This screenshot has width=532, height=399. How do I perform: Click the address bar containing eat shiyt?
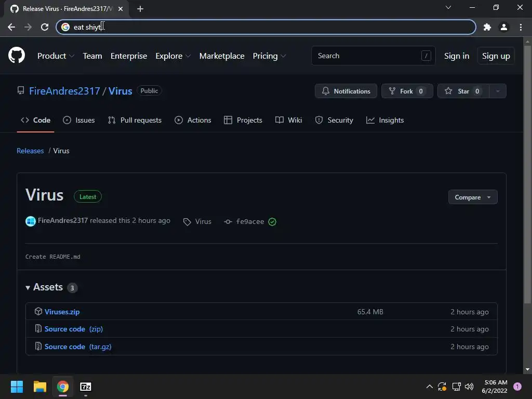266,27
